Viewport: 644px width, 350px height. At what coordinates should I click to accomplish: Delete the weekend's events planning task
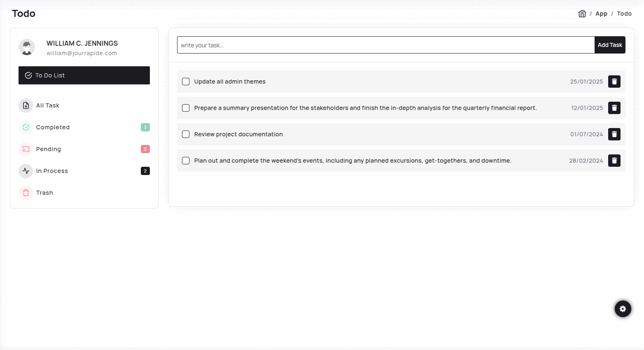[614, 161]
